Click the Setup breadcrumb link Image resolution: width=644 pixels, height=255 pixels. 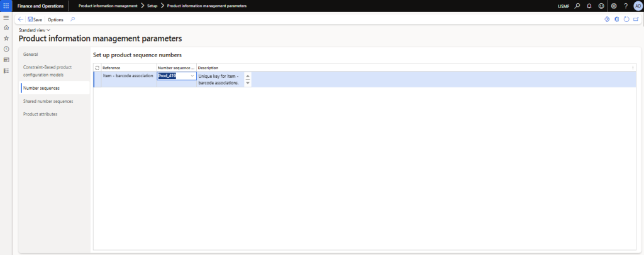(x=152, y=6)
